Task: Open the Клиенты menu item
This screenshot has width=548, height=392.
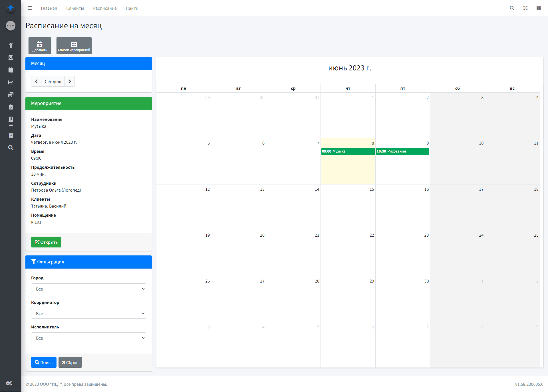Action: (x=75, y=8)
